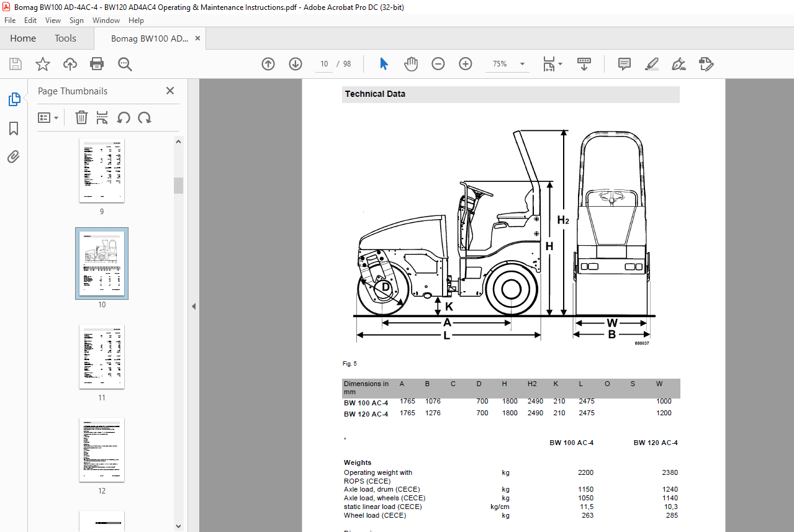Click the 'BW 100 AC-4' dimensions row label
Viewport: 794px width, 532px height.
tap(366, 404)
